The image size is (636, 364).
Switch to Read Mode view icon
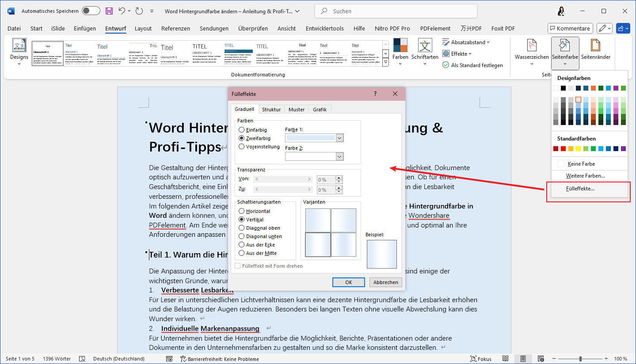click(x=506, y=359)
